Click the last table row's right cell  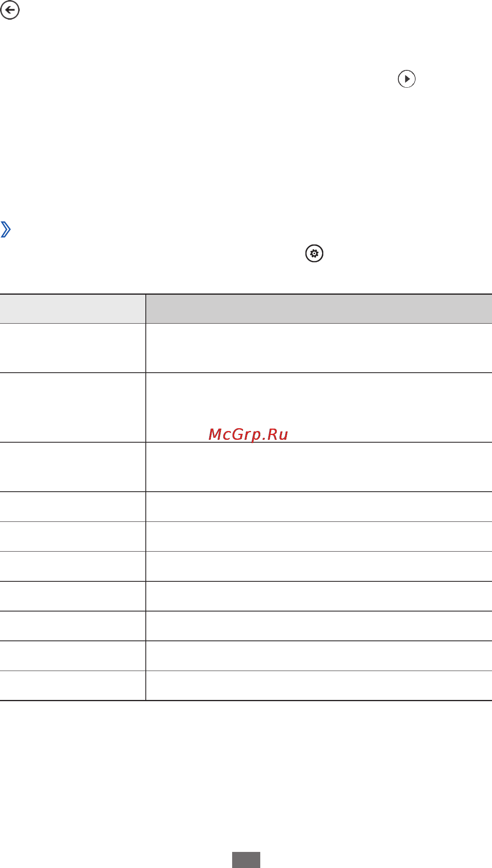click(x=319, y=685)
